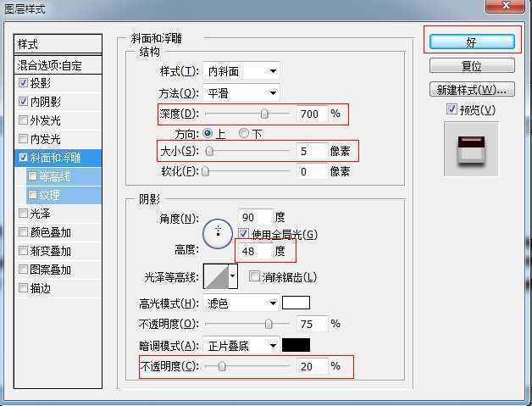Viewport: 532px width, 406px height.
Task: Enable the 纹理 texture checkbox
Action: click(x=32, y=194)
